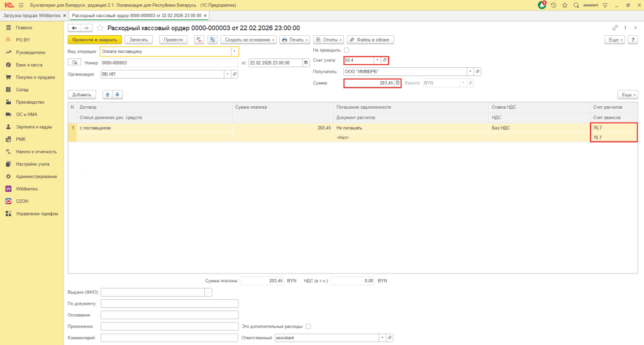644x345 pixels.
Task: Click the favorites star in title bar
Action: tap(565, 5)
